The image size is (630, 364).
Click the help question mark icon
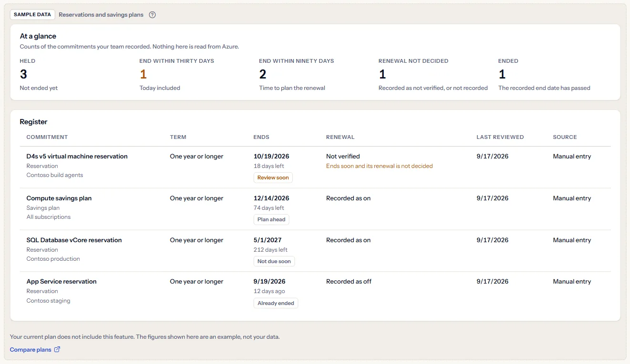[x=152, y=15]
